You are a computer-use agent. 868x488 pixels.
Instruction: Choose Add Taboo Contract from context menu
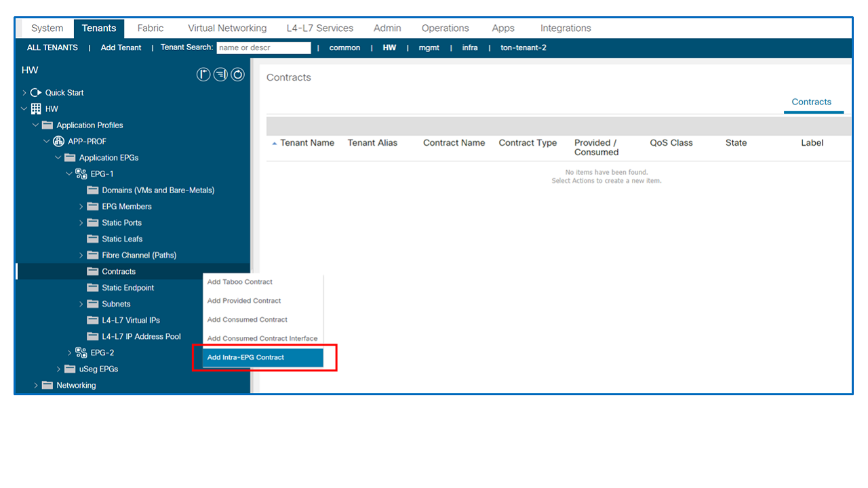[x=263, y=282]
